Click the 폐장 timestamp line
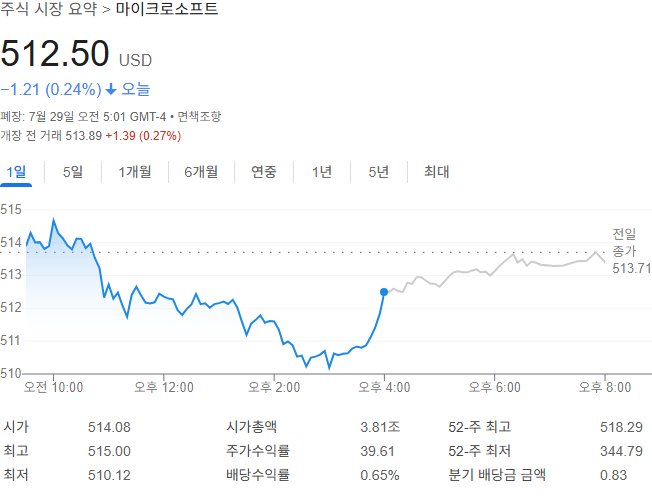Viewport: 652px width, 501px height. click(x=83, y=116)
